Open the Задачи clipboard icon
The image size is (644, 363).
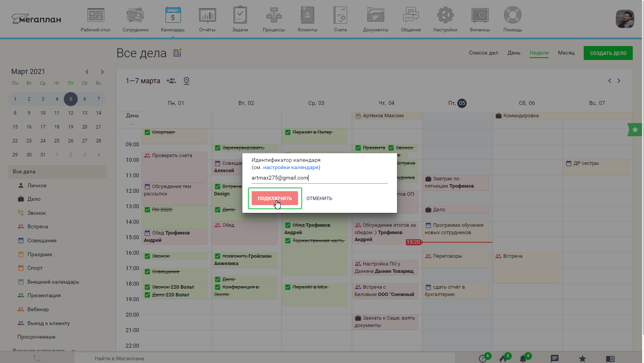click(x=240, y=15)
